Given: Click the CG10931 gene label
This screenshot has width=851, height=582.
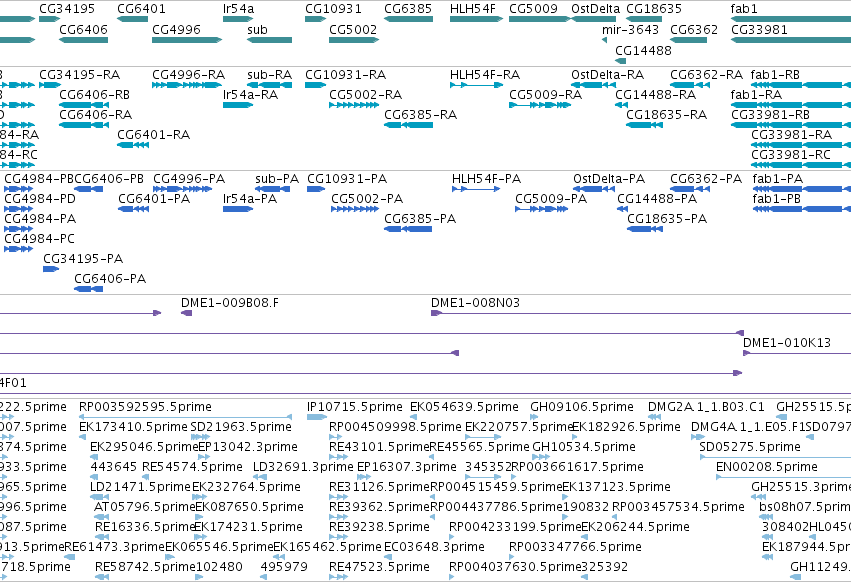Looking at the screenshot, I should point(333,9).
